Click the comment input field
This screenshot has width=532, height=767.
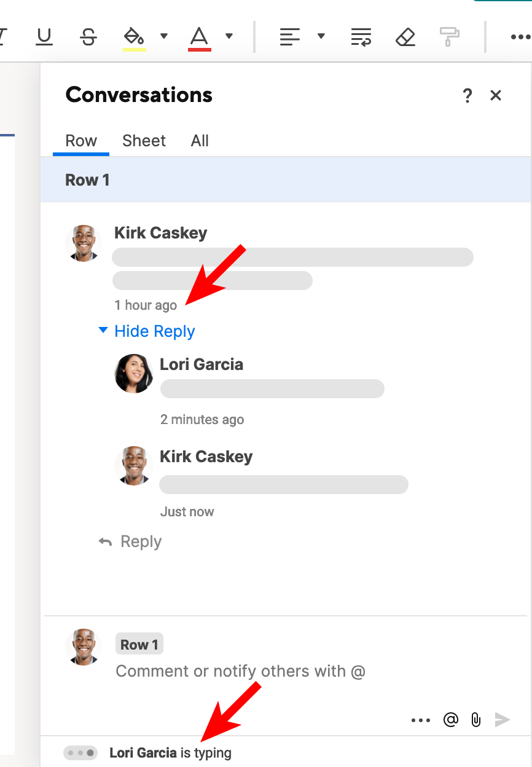pos(240,671)
